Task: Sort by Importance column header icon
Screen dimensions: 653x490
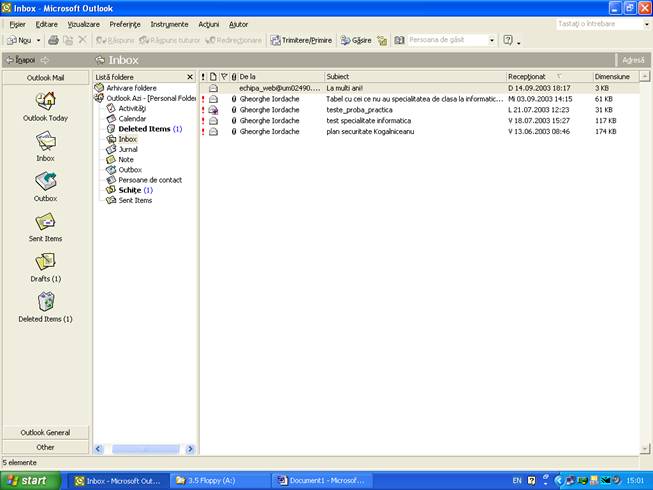Action: click(203, 77)
